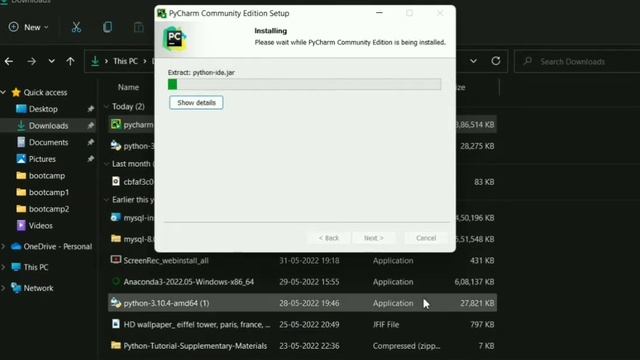Click the Show details button in installer
Image resolution: width=640 pixels, height=360 pixels.
click(x=196, y=102)
